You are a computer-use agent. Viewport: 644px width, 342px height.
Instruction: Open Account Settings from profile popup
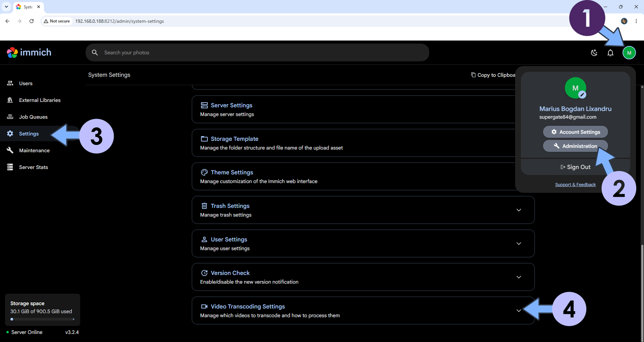[x=575, y=132]
